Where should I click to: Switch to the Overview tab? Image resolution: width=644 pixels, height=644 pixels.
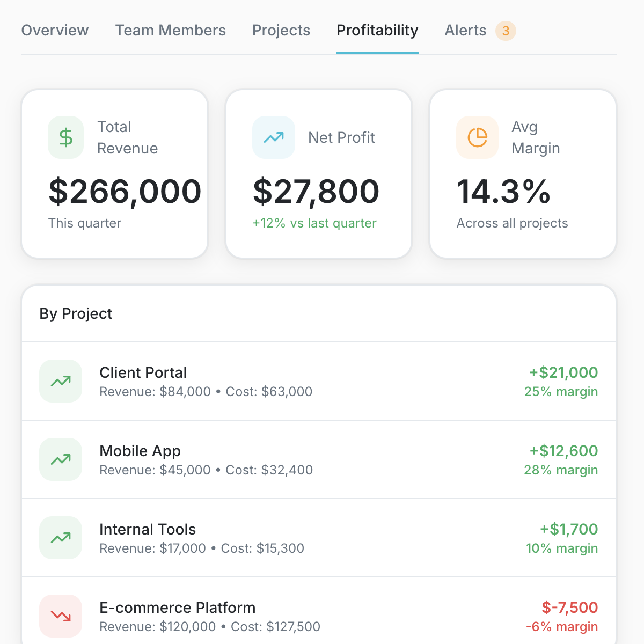[x=55, y=31]
